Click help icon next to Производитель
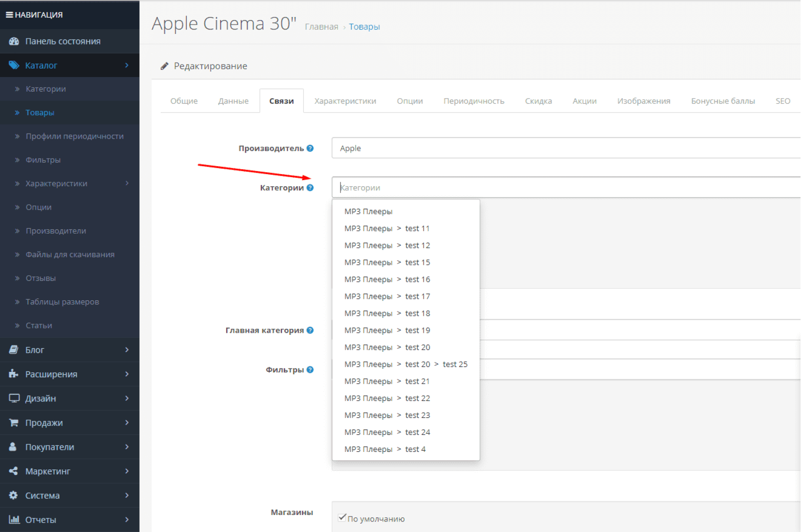The width and height of the screenshot is (801, 532). click(310, 148)
